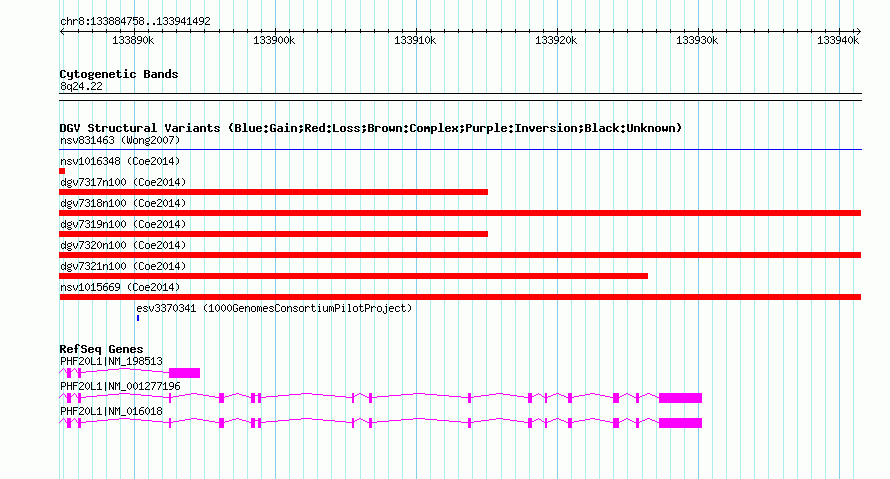Click the Cytogenetic Bands track title

tap(119, 74)
